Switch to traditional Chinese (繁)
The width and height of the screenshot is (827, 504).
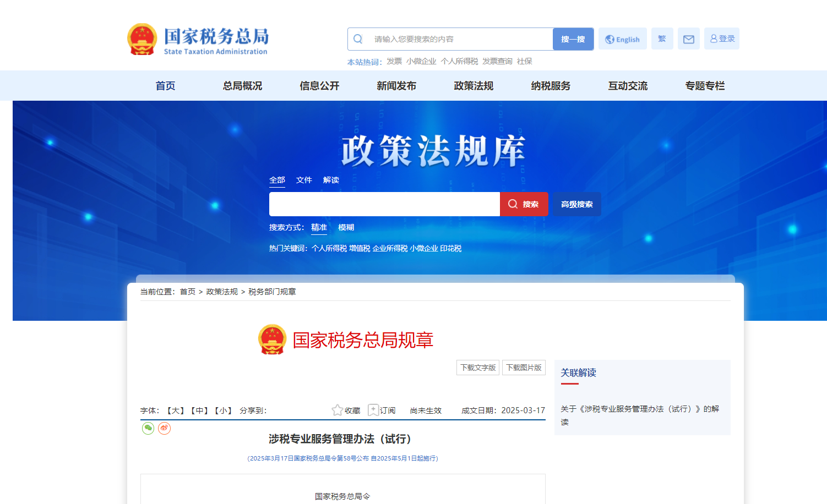pyautogui.click(x=662, y=39)
